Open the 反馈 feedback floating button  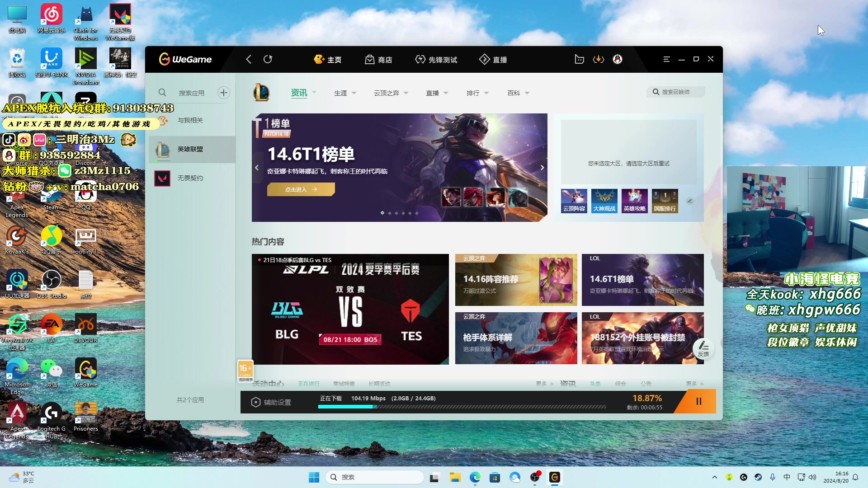click(x=703, y=348)
